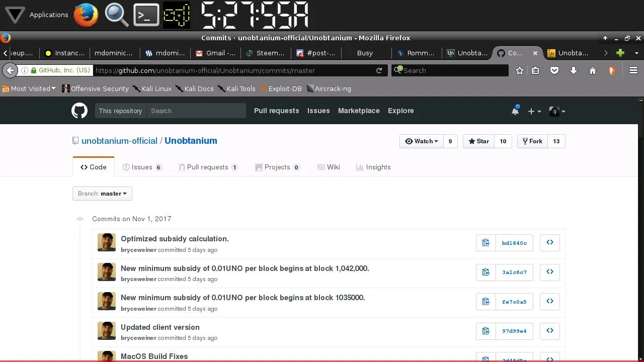Open the repository Insights tab

(x=373, y=167)
